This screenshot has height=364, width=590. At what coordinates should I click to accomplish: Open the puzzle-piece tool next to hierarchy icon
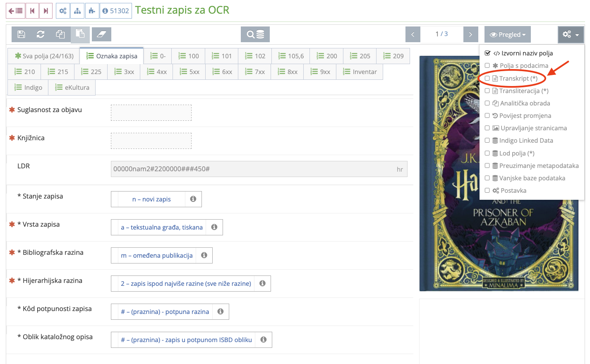[x=92, y=11]
